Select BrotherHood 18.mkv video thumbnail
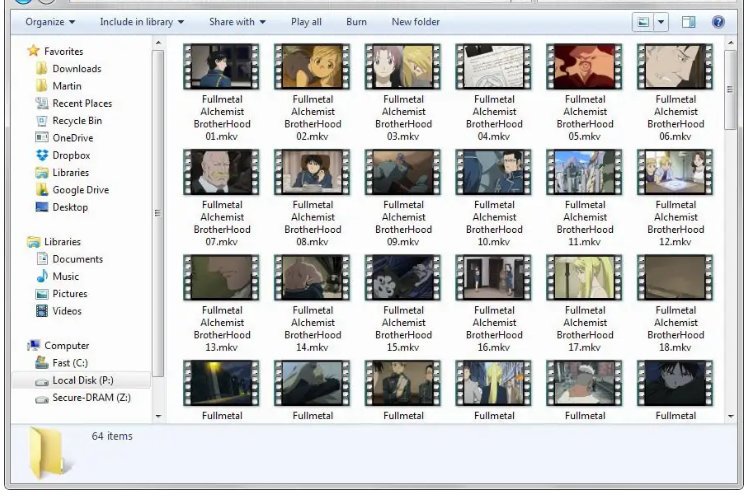 (x=675, y=277)
